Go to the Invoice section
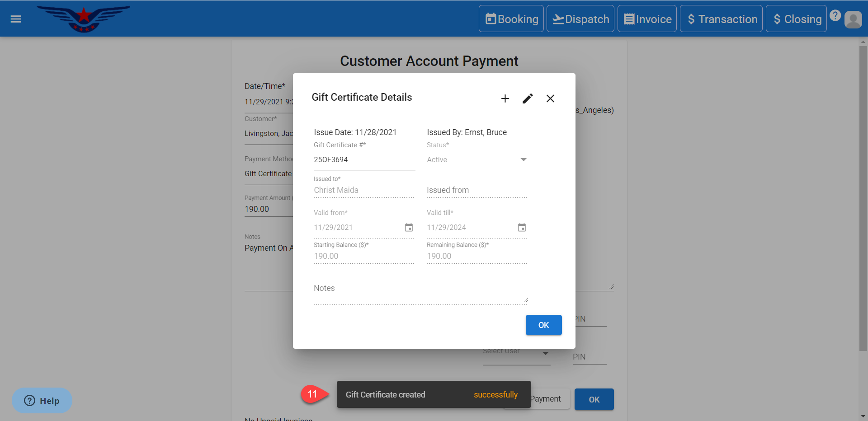The image size is (868, 421). [x=647, y=19]
